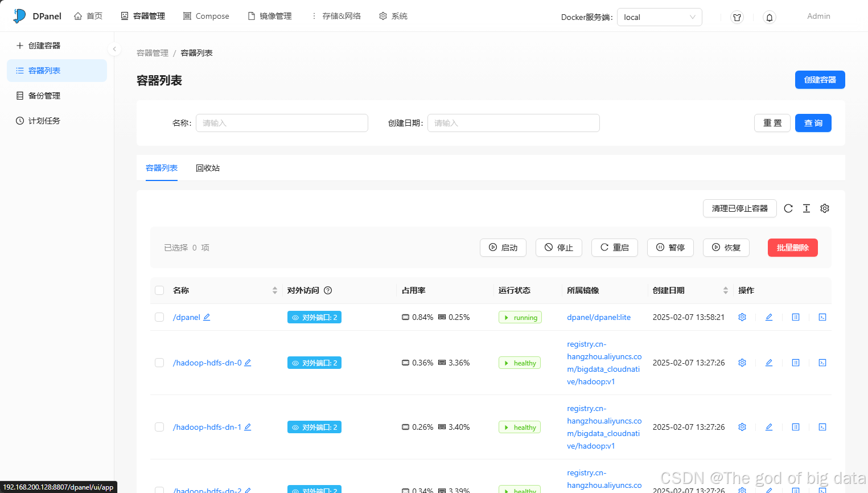Open table column settings gear icon
Screen dimensions: 868x493
(825, 208)
